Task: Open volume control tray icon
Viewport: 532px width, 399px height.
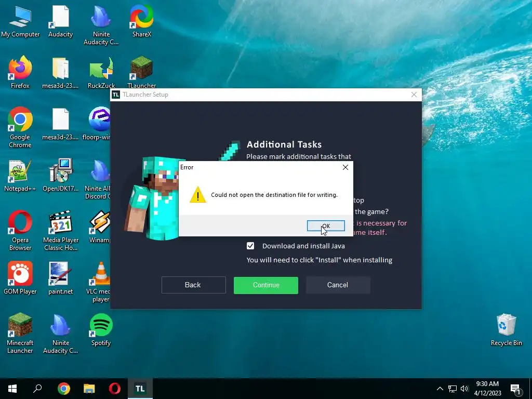Action: point(464,389)
